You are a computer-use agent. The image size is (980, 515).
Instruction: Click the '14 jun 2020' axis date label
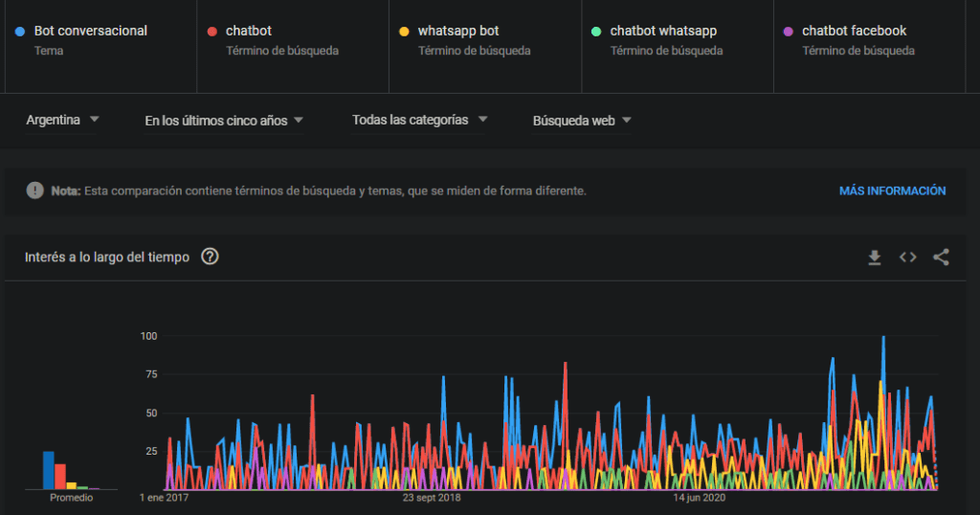(x=700, y=498)
